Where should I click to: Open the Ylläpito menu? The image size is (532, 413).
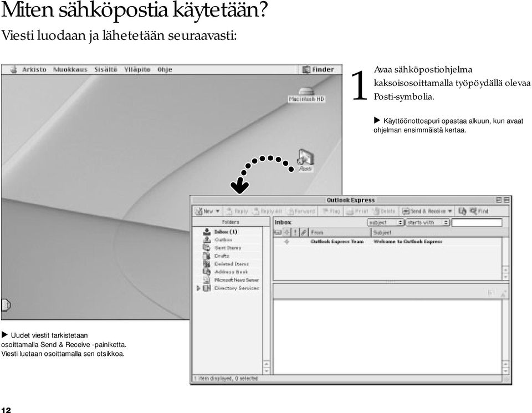click(x=137, y=69)
